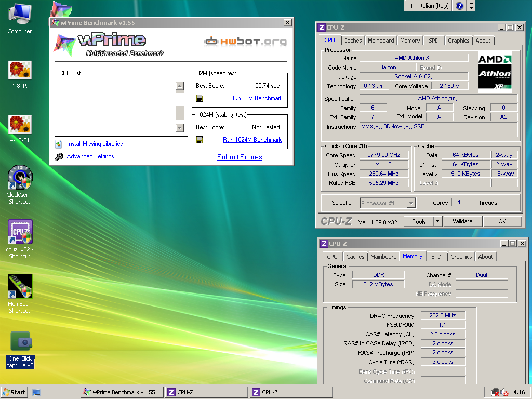Open the ClockGen shortcut icon
532x399 pixels.
coord(20,177)
